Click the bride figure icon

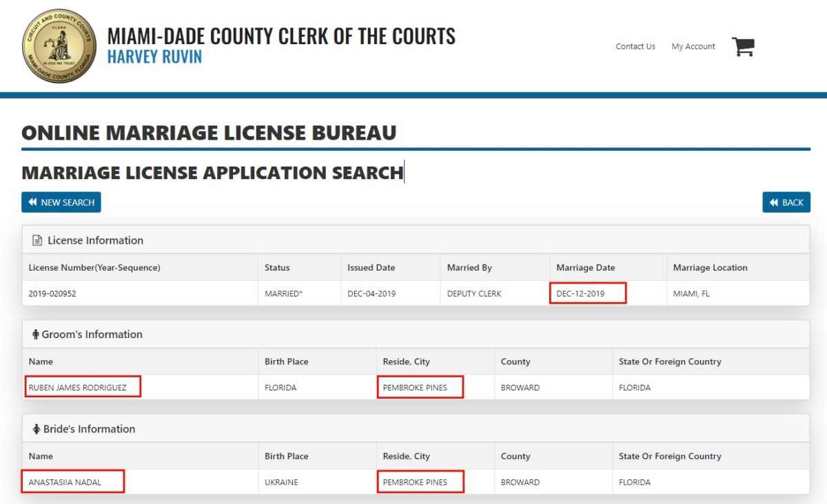pyautogui.click(x=36, y=429)
